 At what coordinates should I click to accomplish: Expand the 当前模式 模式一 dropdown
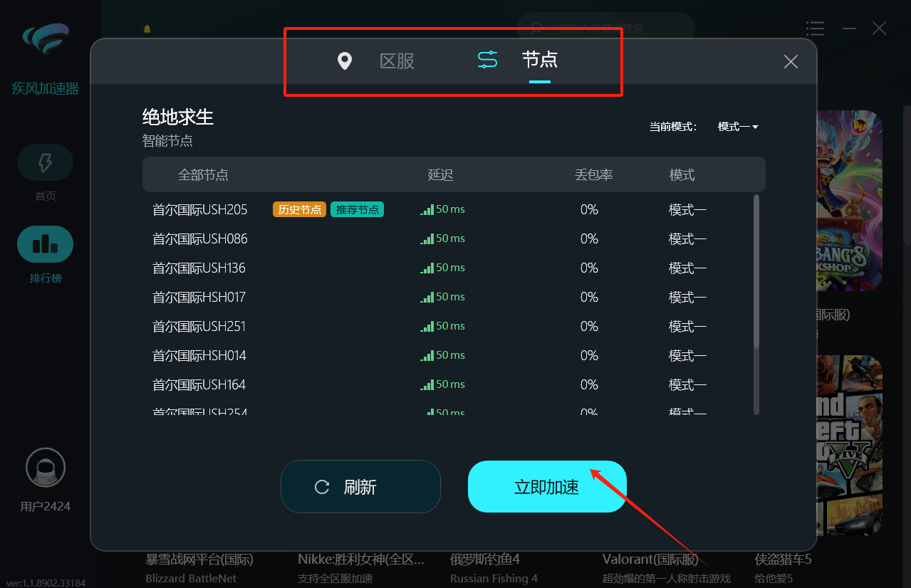tap(738, 127)
